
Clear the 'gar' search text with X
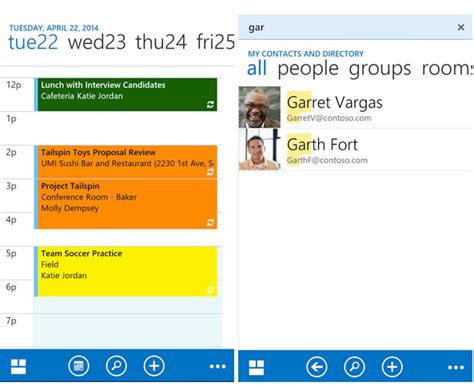[461, 27]
